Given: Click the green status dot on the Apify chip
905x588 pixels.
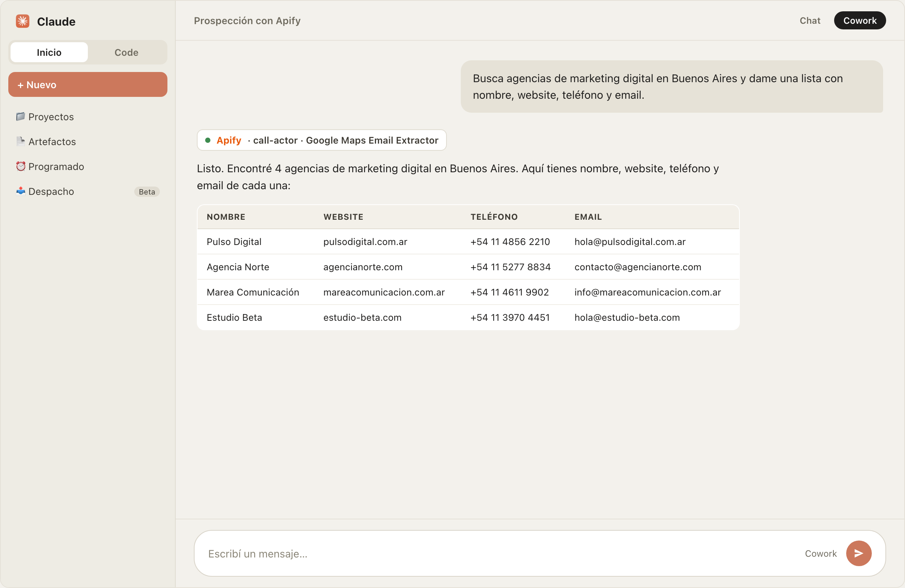Looking at the screenshot, I should (x=208, y=140).
